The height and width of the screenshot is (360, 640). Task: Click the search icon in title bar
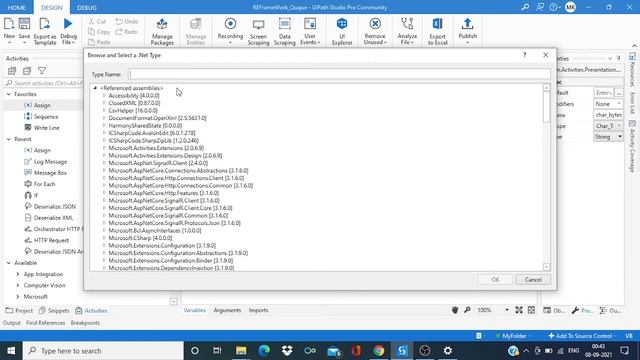click(525, 7)
